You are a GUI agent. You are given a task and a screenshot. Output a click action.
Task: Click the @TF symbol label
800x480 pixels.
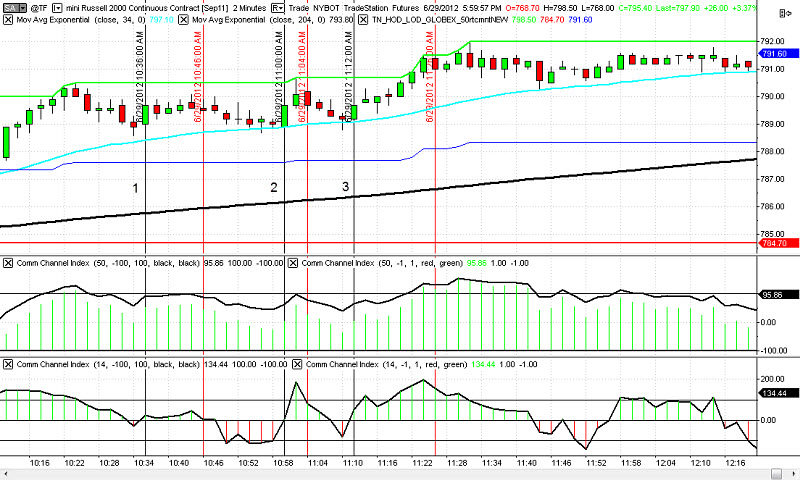point(39,8)
